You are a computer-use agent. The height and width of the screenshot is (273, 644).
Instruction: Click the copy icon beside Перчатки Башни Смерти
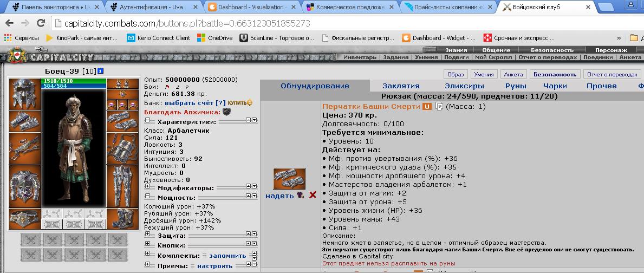[439, 107]
